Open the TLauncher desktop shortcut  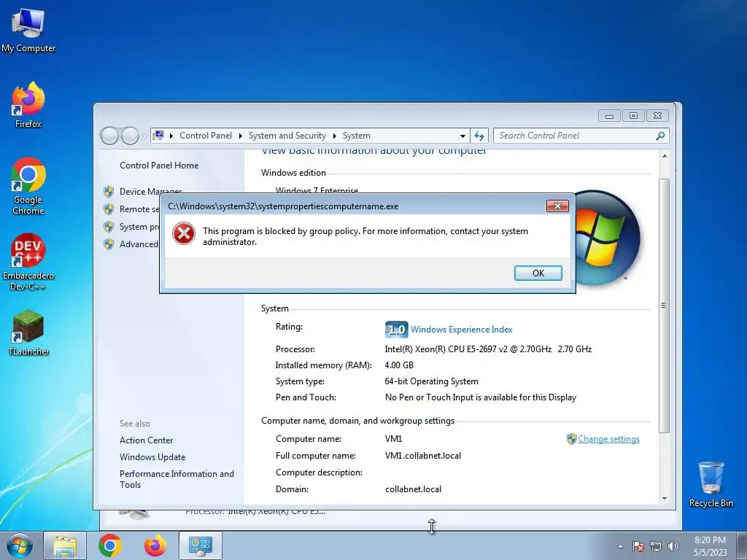pyautogui.click(x=28, y=332)
